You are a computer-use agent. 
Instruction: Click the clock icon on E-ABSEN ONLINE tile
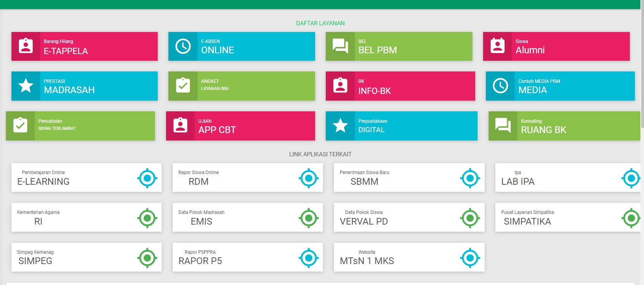click(x=183, y=46)
